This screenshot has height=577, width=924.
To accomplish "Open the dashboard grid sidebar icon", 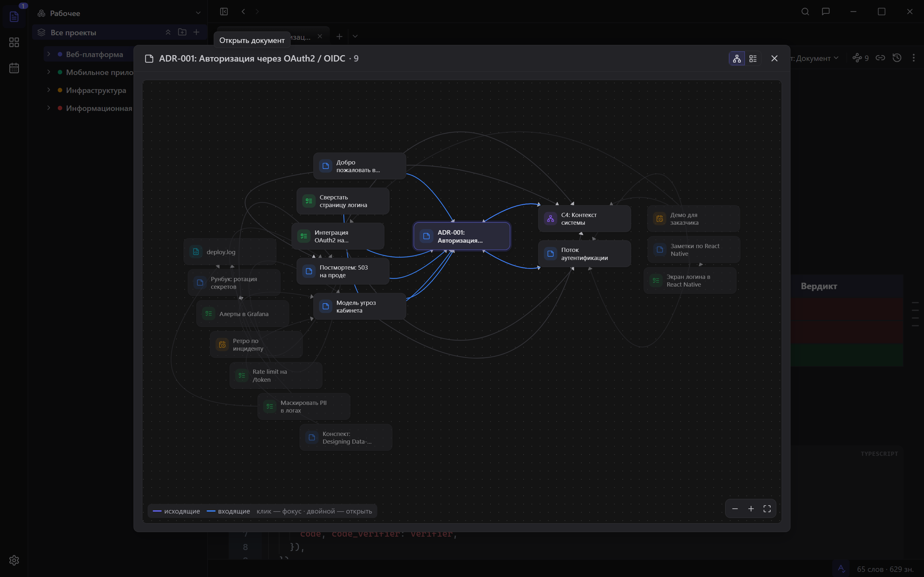I will click(14, 42).
